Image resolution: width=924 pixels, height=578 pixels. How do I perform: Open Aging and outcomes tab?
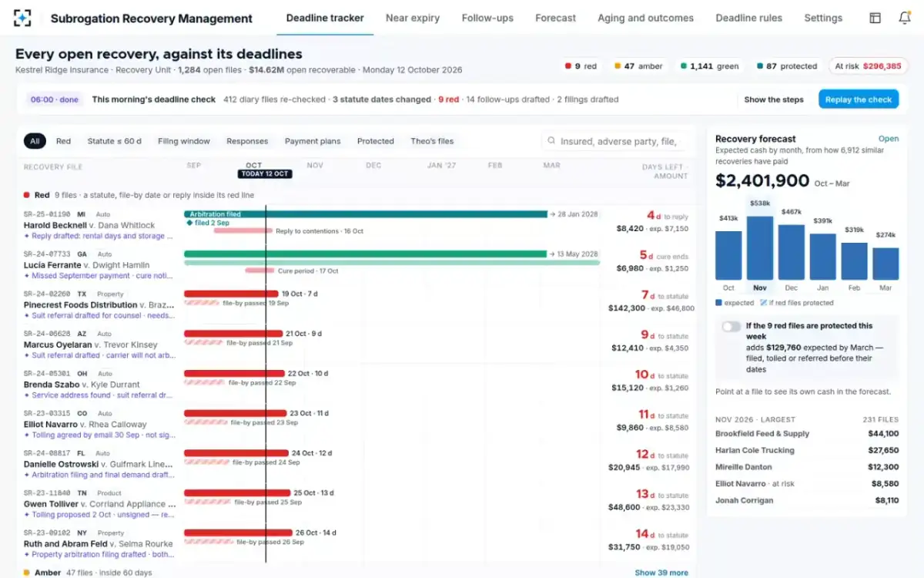[x=645, y=18]
